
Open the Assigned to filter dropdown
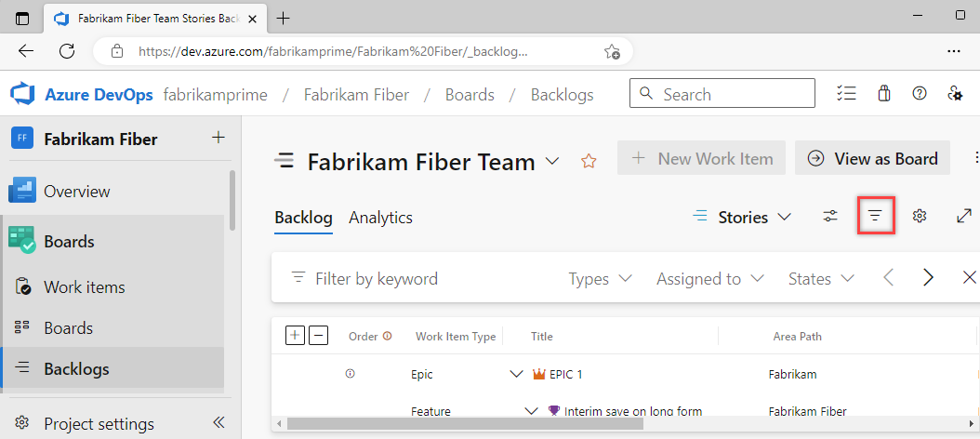tap(710, 278)
